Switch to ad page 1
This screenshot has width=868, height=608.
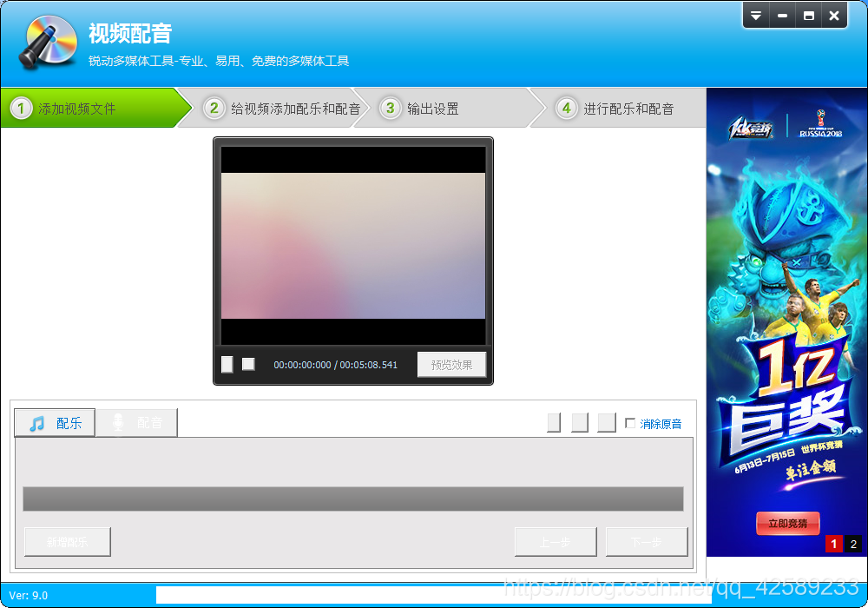pyautogui.click(x=833, y=544)
